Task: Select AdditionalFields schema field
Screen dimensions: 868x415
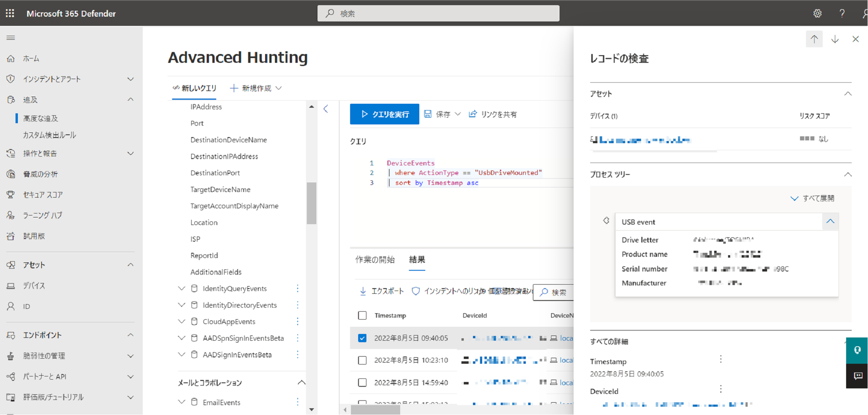Action: click(216, 272)
